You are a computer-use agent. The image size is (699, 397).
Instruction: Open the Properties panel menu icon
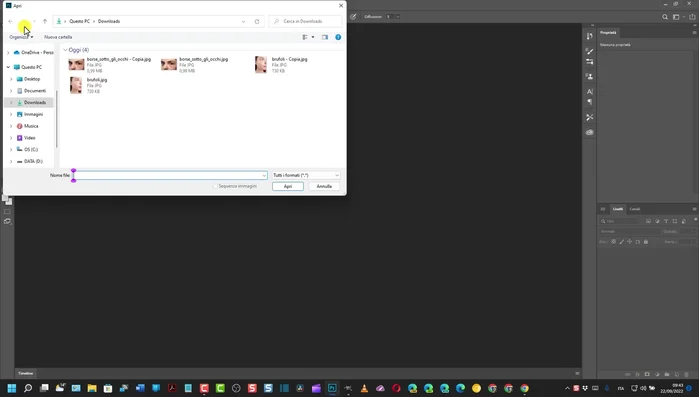tap(694, 33)
